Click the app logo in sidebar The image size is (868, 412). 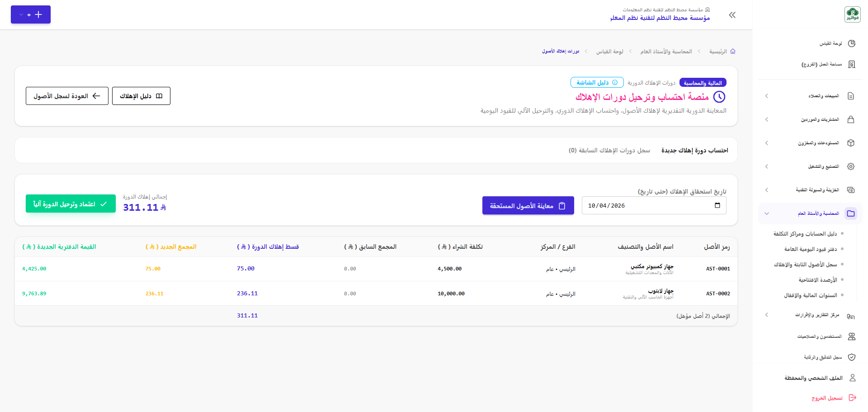point(853,14)
